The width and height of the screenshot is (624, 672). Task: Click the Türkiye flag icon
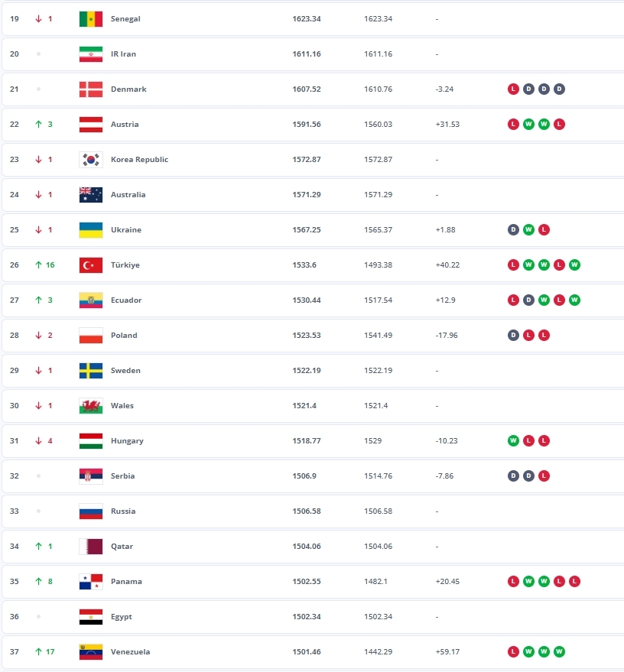coord(91,265)
